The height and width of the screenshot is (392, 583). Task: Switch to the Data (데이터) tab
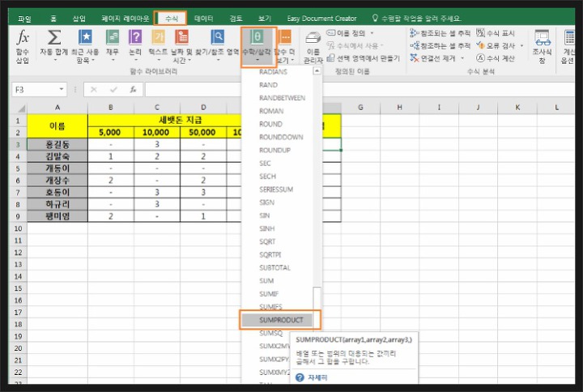point(203,19)
